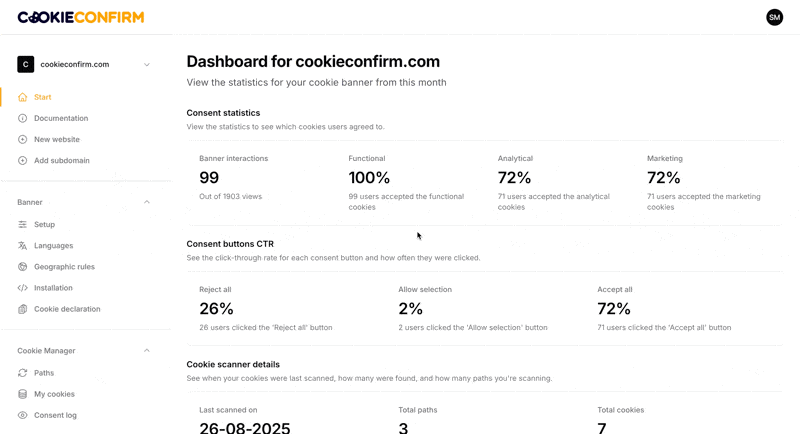Click the Banner interactions 99 stat card
Viewport: 800px width, 434px height.
pos(259,183)
